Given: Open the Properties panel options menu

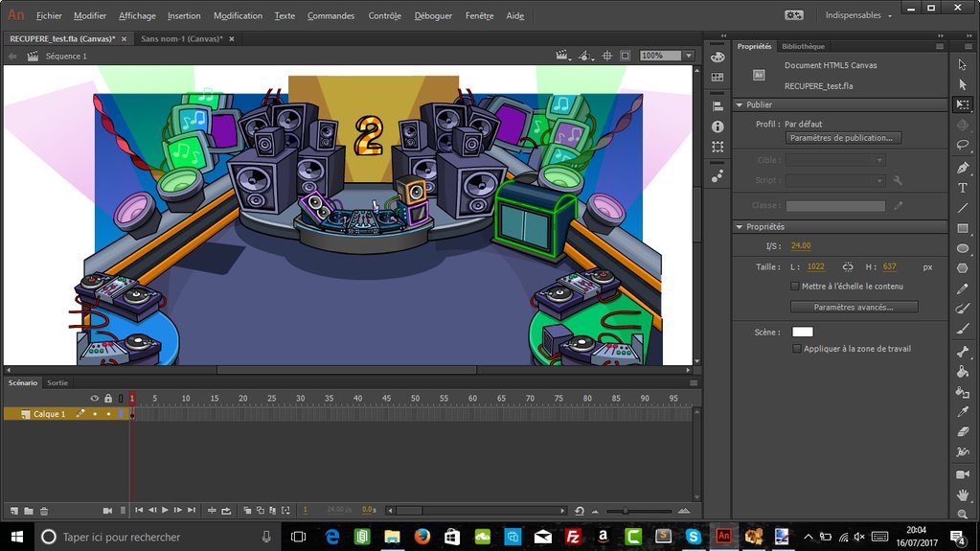Looking at the screenshot, I should point(940,46).
